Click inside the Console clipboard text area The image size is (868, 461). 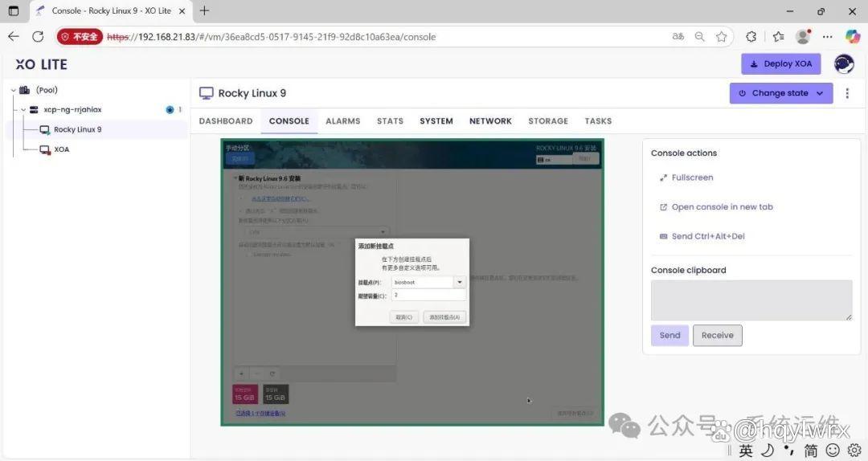click(x=751, y=300)
